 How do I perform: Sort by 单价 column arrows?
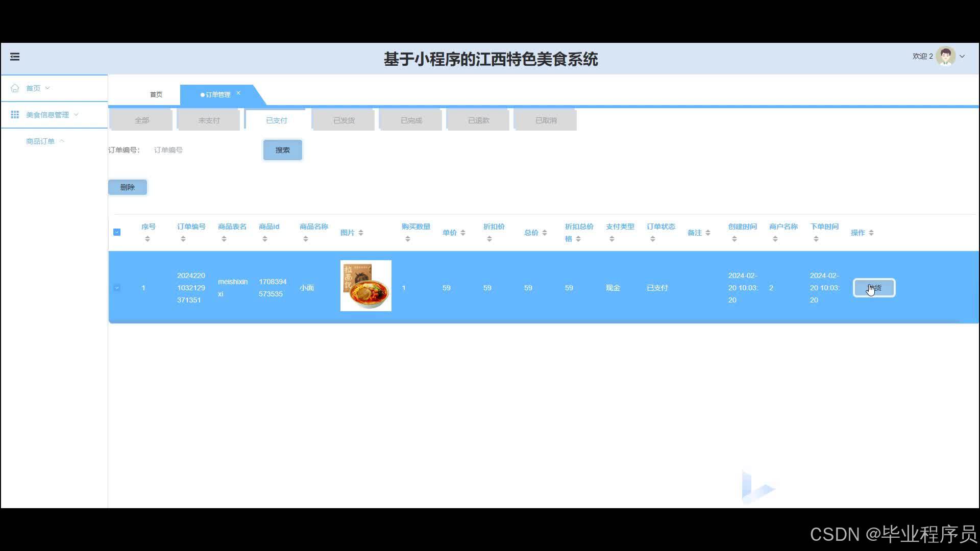(463, 233)
